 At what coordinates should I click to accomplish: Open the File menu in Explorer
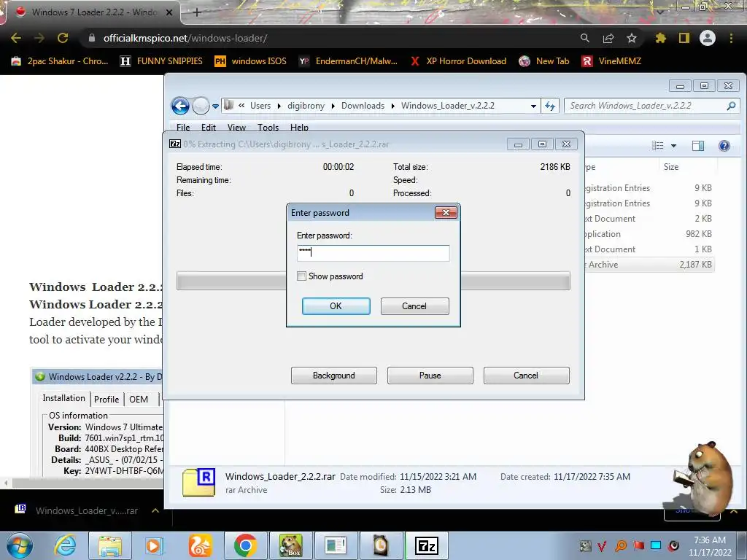tap(183, 127)
